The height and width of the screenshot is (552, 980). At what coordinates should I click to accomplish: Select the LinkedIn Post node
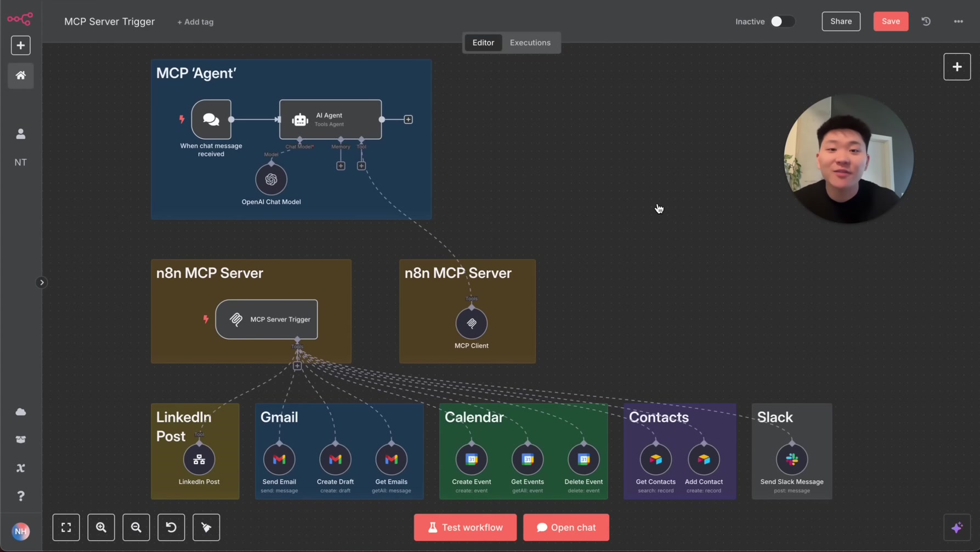(199, 459)
